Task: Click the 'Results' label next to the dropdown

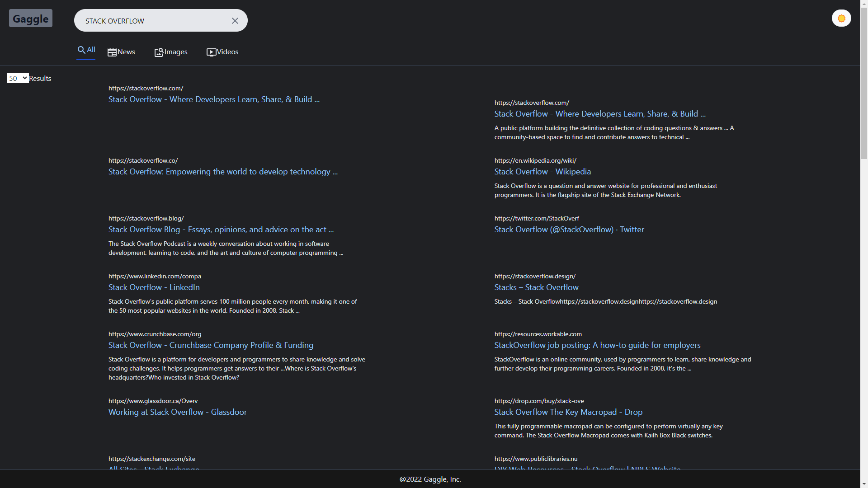Action: pos(40,79)
